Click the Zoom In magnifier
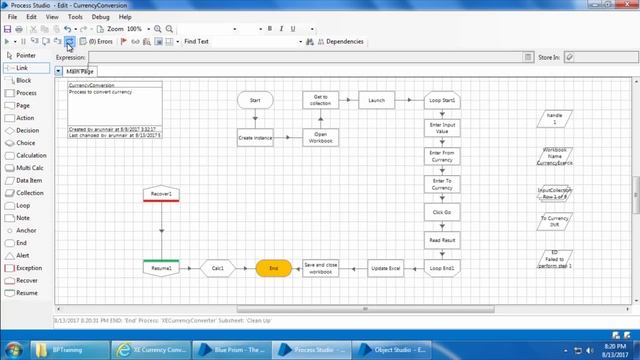This screenshot has height=360, width=640. [x=158, y=29]
